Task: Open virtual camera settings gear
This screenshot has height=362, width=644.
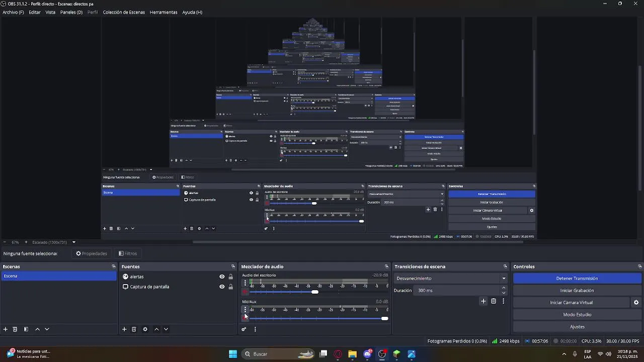Action: (x=636, y=303)
